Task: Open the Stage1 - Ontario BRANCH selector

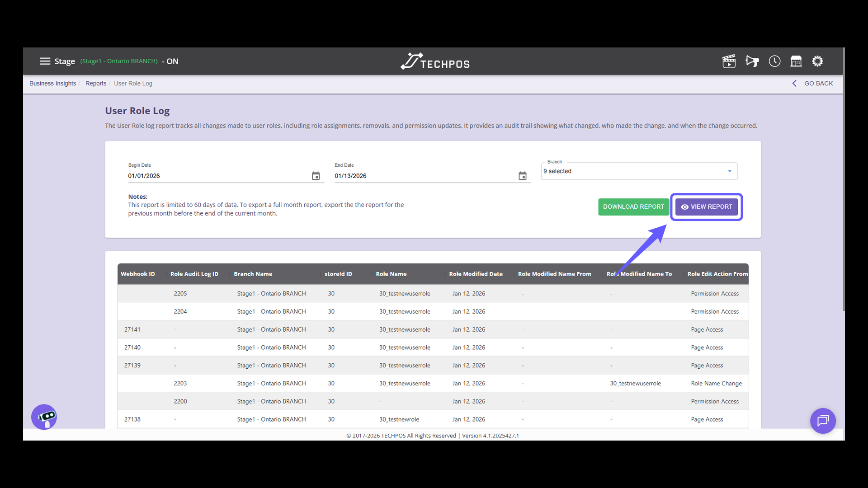Action: pyautogui.click(x=118, y=61)
